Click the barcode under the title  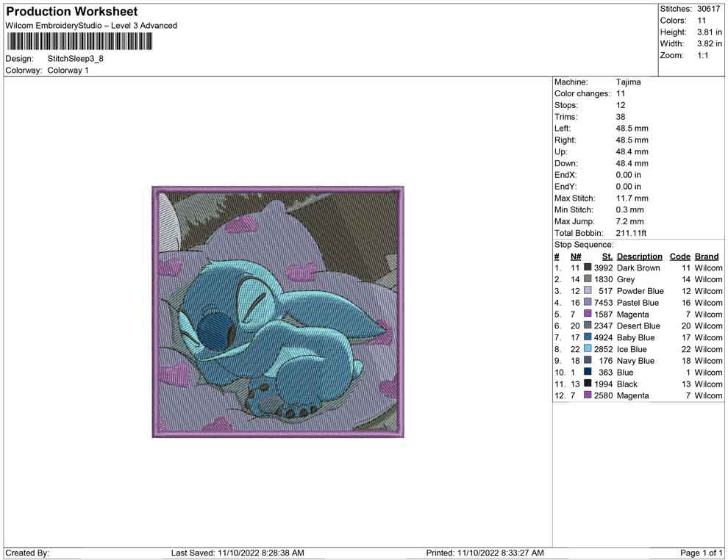click(79, 42)
